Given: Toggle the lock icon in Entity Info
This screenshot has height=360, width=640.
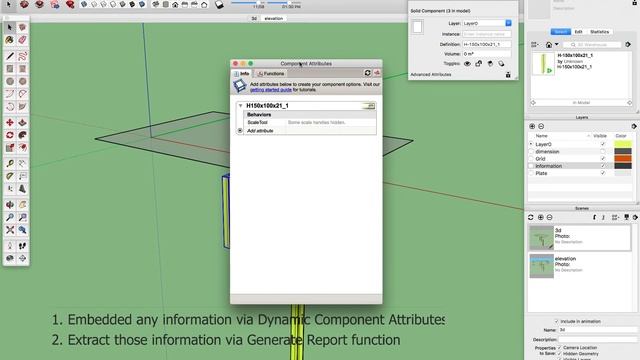Looking at the screenshot, I should pos(478,64).
